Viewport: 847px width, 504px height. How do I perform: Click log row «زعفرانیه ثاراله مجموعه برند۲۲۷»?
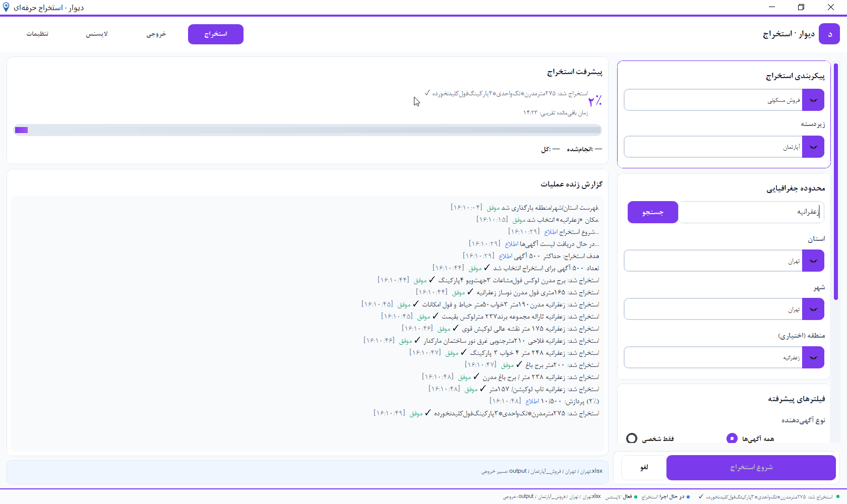490,317
